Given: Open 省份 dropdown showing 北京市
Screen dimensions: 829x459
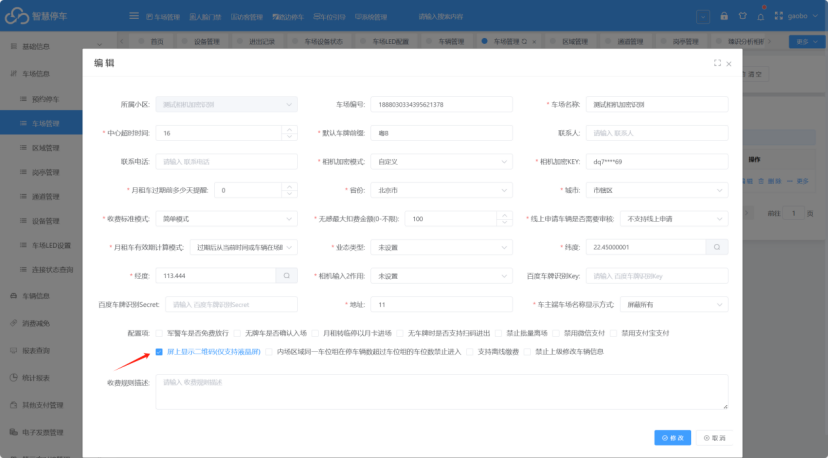Looking at the screenshot, I should click(441, 190).
